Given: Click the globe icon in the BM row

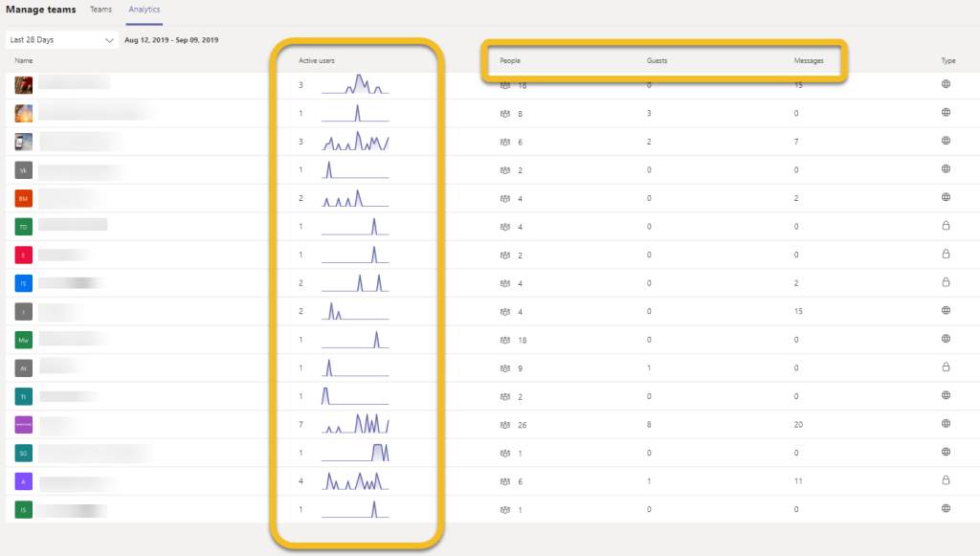Looking at the screenshot, I should (946, 197).
